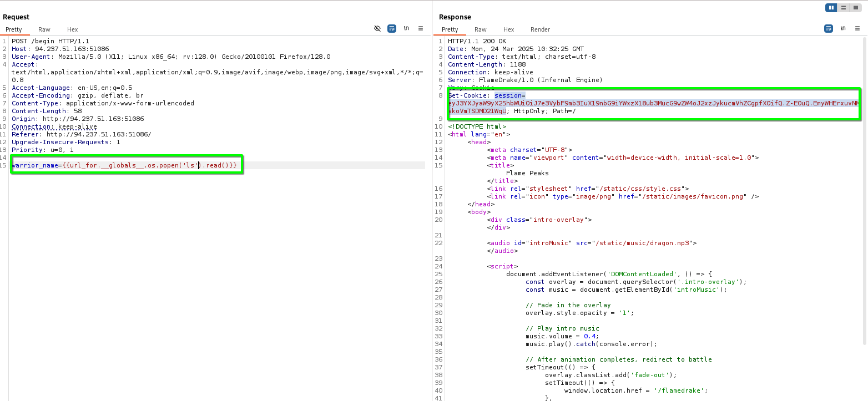
Task: Click the 'music.volume = 0.4;' line
Action: [x=563, y=336]
